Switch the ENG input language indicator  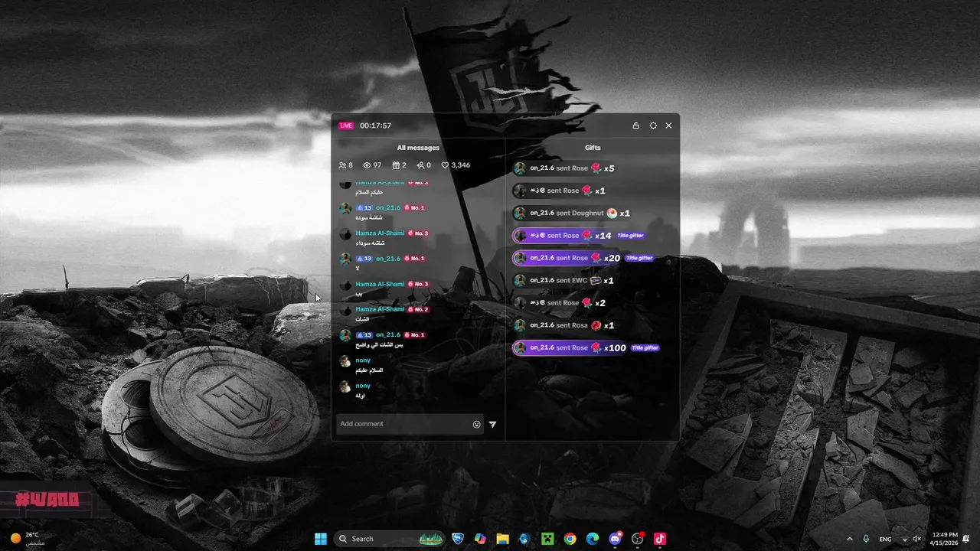(886, 539)
